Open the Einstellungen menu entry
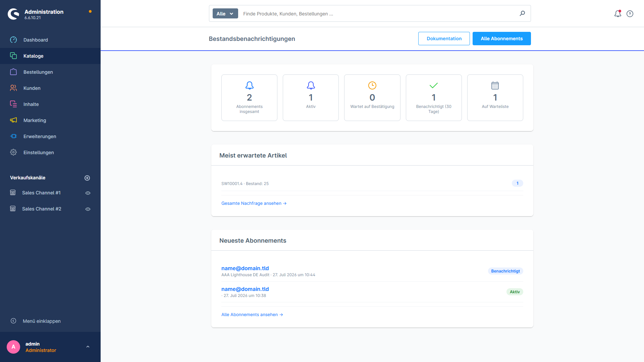The width and height of the screenshot is (644, 362). tap(50, 153)
